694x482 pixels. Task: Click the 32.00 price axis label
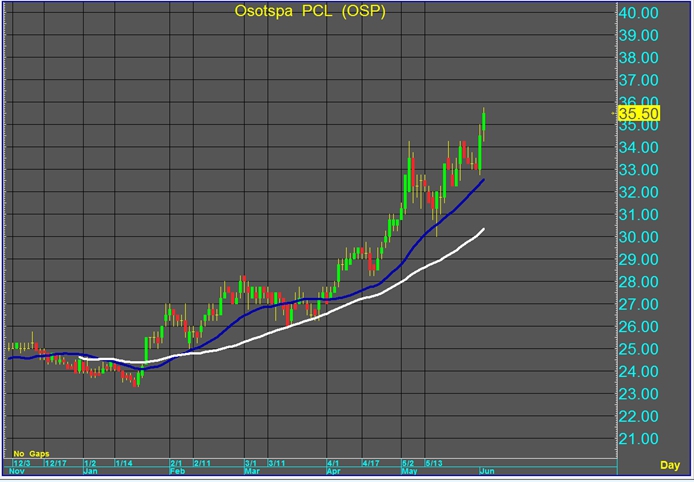pos(638,192)
